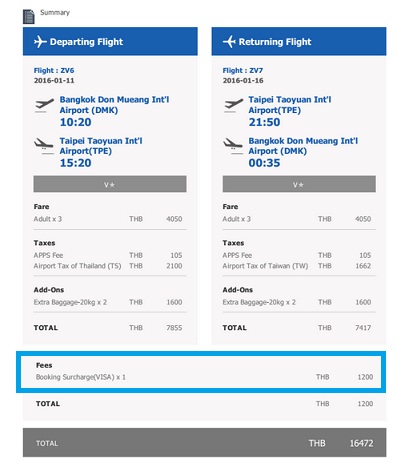Click Bangkok Don Mueang Int'l Airport departure name
This screenshot has height=467, width=397.
(114, 105)
